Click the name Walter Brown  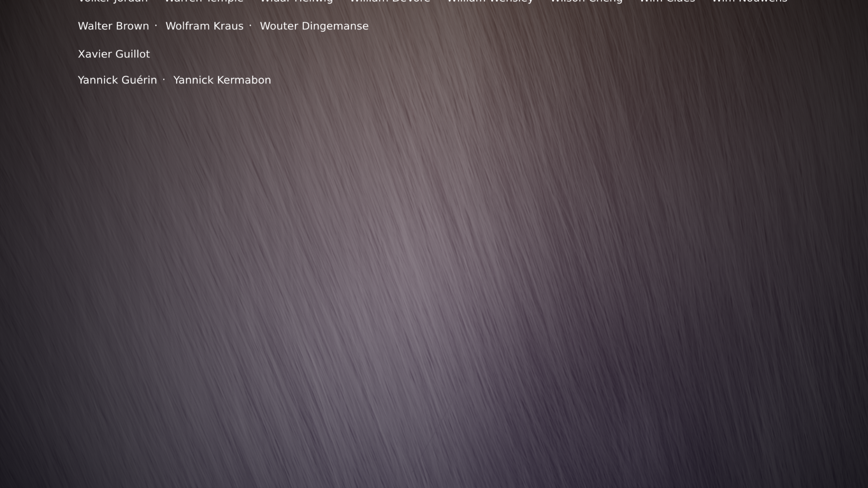(113, 26)
